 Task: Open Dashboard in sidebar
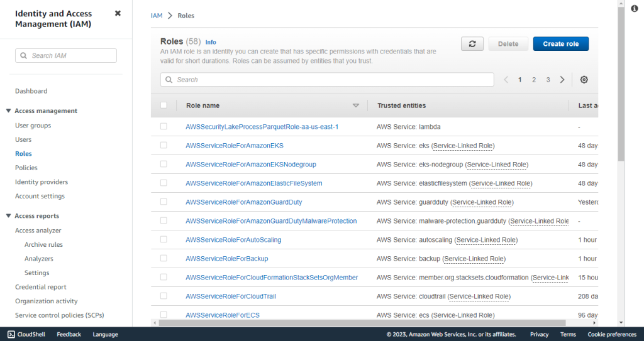31,91
